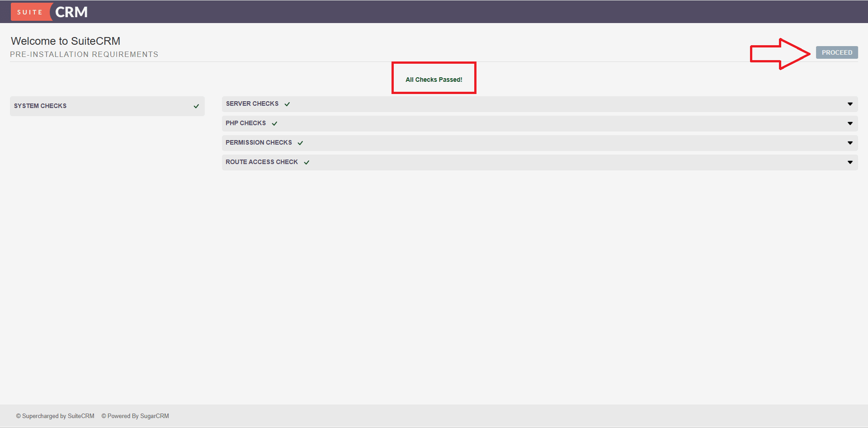Expand PHP Checks using its dropdown arrow
868x428 pixels.
pos(850,123)
